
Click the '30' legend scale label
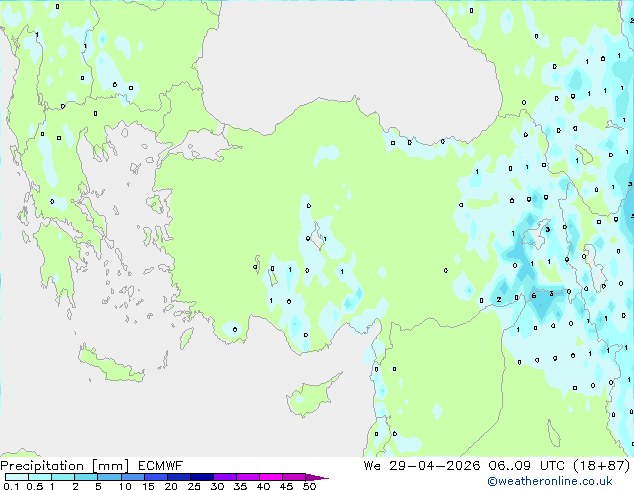(x=217, y=486)
